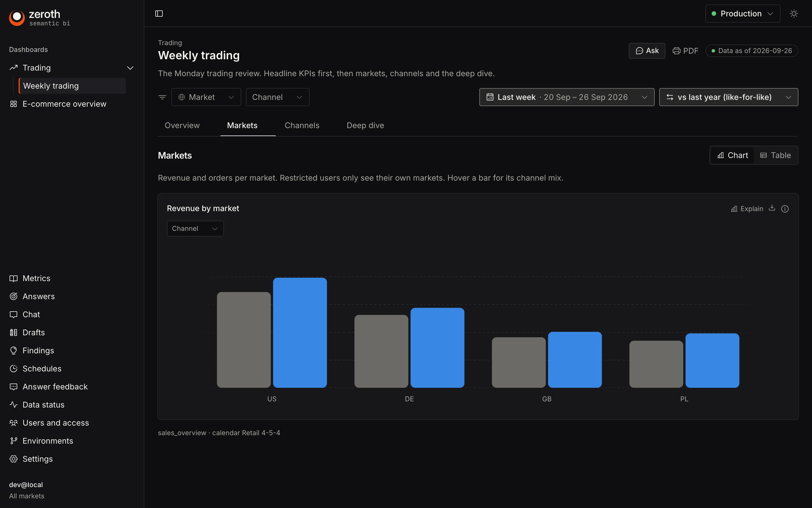Open Answers in the sidebar

click(x=72, y=296)
